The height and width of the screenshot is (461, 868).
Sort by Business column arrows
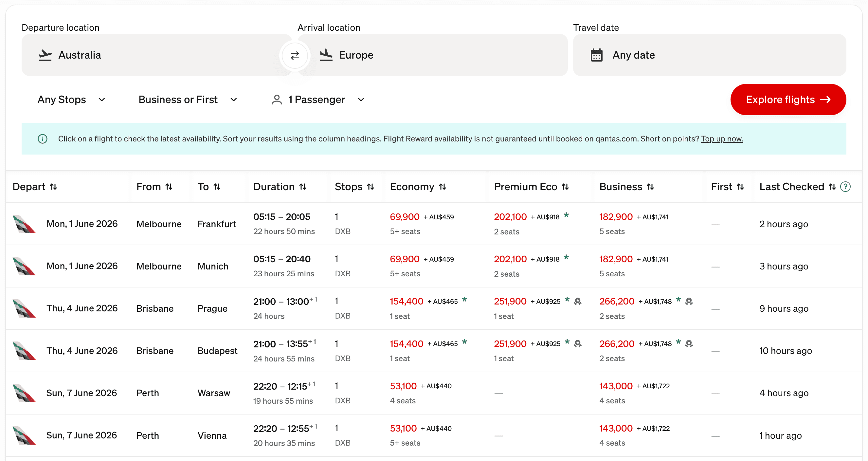pos(650,187)
